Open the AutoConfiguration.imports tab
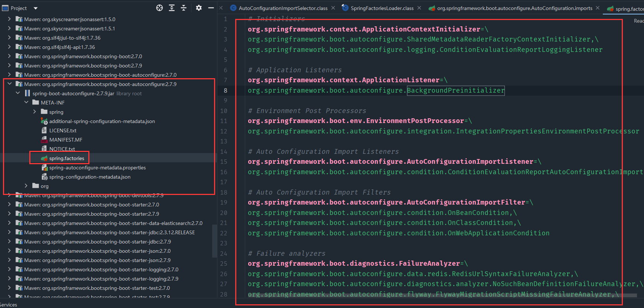The image size is (644, 308). [x=515, y=8]
